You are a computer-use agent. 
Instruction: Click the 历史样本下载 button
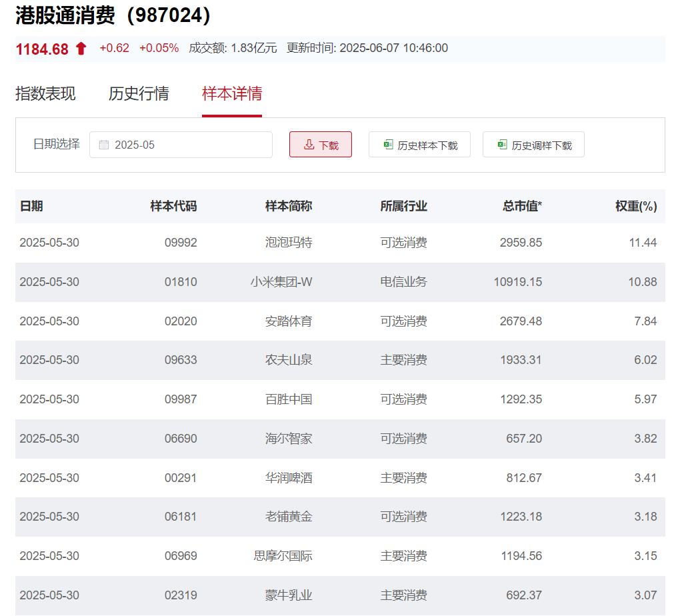[x=419, y=144]
